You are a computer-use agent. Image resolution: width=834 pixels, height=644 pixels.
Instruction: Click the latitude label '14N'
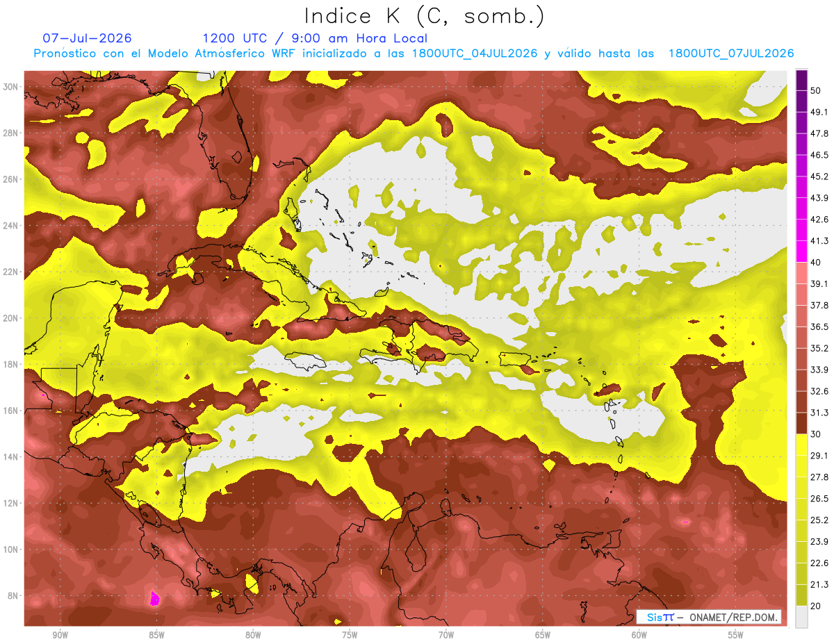coord(12,456)
